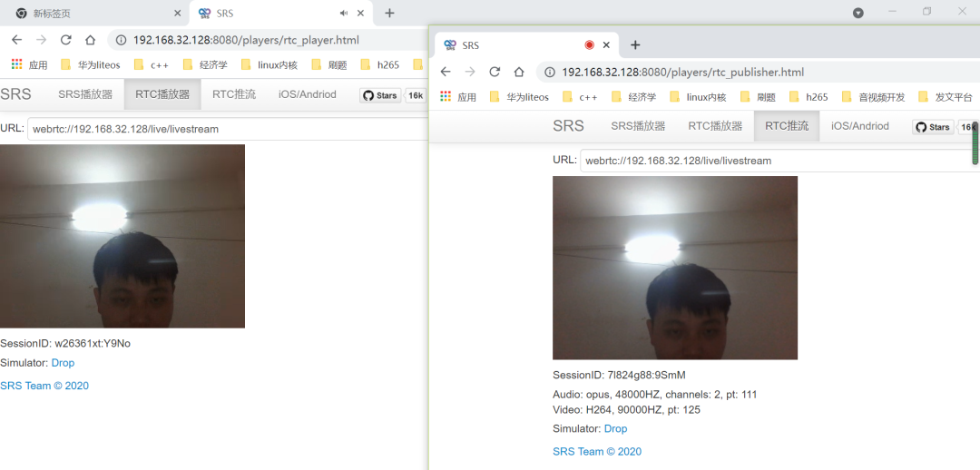
Task: Open SRS Team © 2020 link in publisher page
Action: coord(597,451)
